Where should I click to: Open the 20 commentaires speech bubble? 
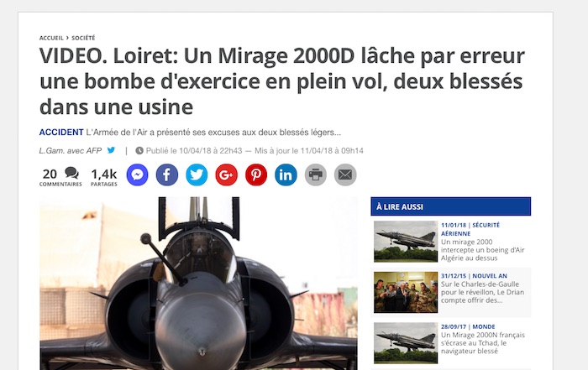click(71, 173)
